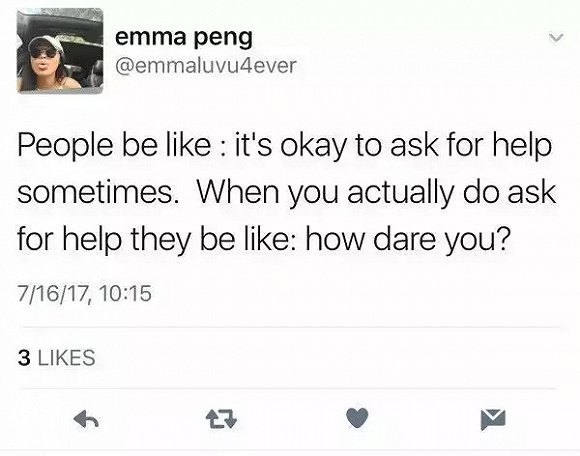Open the @emmaluvu4ever handle link

[206, 65]
